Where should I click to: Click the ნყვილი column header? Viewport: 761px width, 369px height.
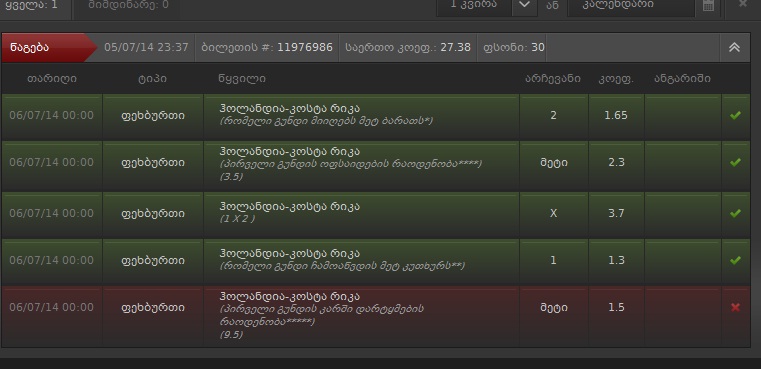click(242, 79)
